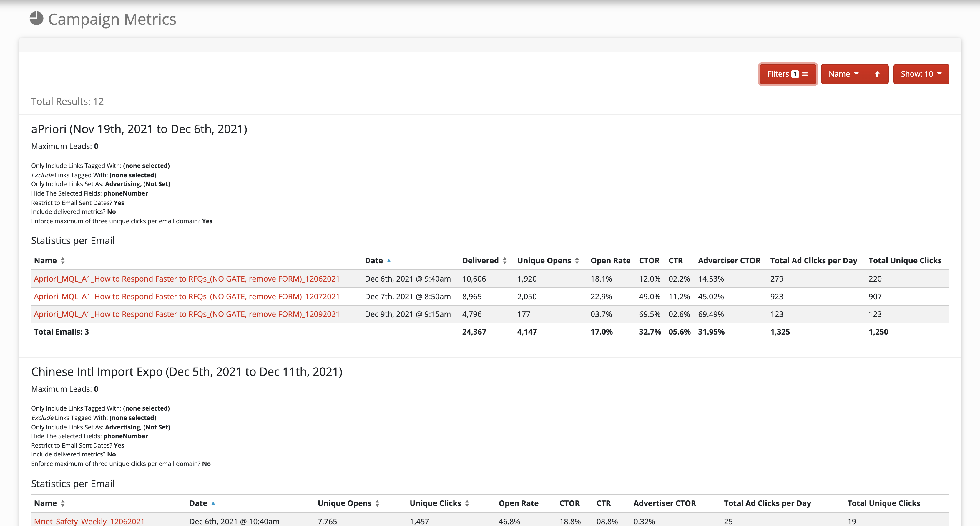Expand the Name sort-by dropdown
This screenshot has width=980, height=526.
point(843,74)
